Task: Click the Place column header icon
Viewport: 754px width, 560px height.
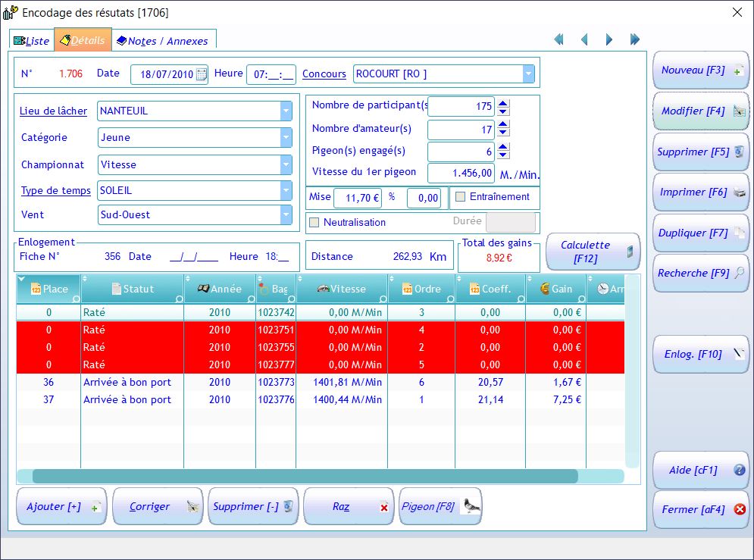Action: [x=36, y=289]
